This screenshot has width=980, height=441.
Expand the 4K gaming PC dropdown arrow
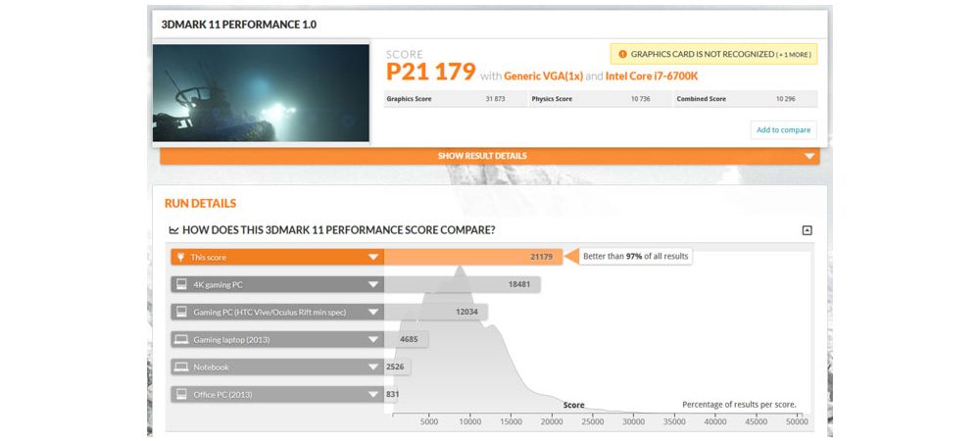pos(373,284)
